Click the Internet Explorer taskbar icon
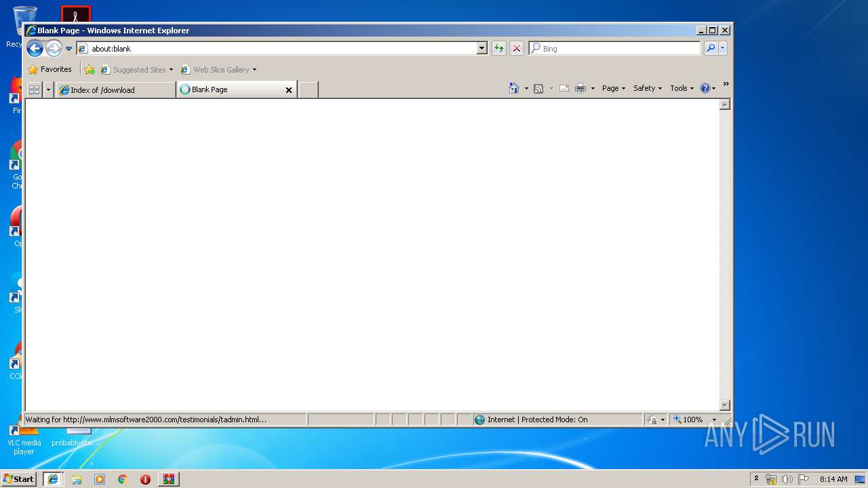 coord(53,479)
